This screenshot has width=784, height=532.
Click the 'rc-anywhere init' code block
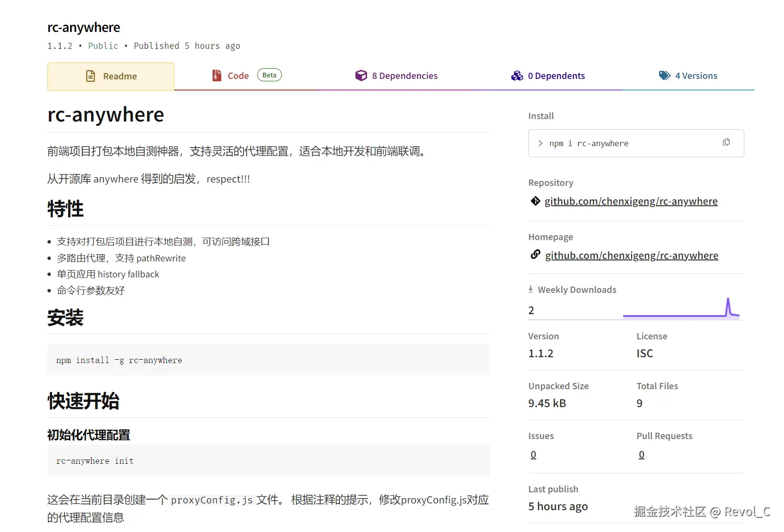[x=268, y=461]
